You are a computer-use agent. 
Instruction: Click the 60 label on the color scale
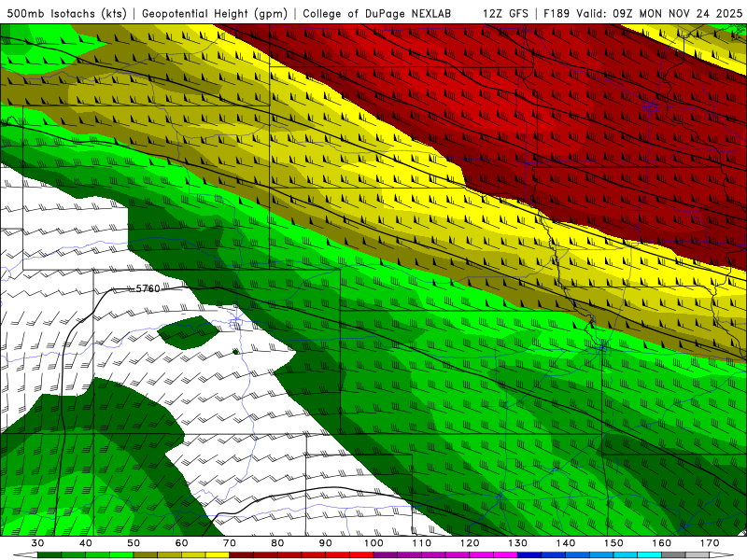pos(181,543)
